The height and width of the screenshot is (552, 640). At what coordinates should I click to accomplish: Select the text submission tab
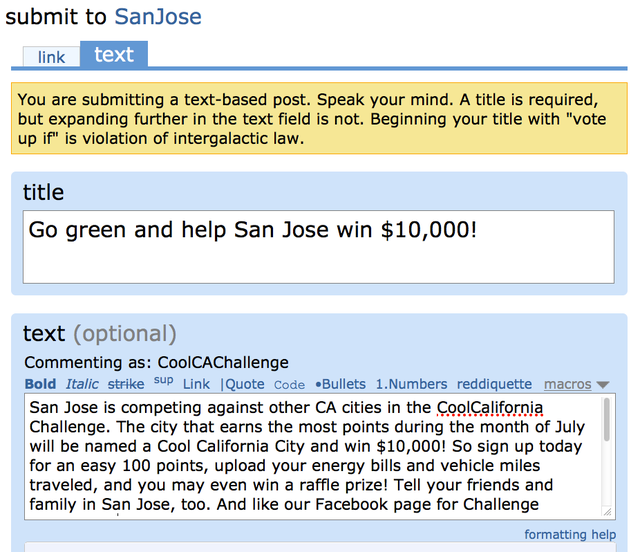tap(114, 55)
